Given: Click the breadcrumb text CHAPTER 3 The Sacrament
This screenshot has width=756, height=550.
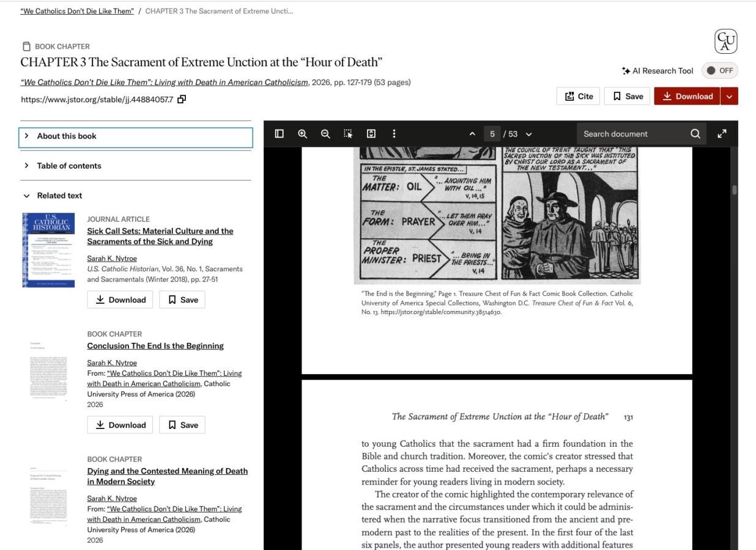Looking at the screenshot, I should tap(219, 11).
